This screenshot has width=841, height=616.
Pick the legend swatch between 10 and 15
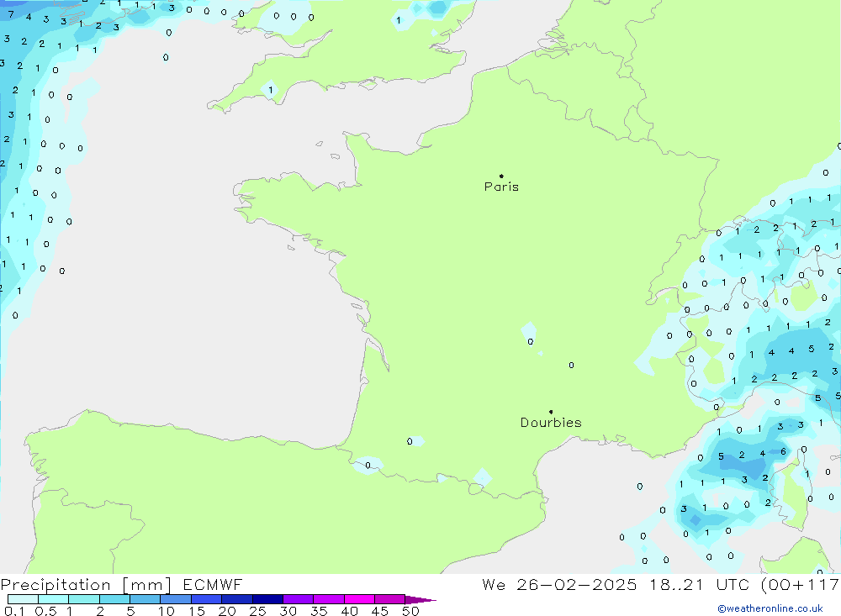pyautogui.click(x=176, y=599)
